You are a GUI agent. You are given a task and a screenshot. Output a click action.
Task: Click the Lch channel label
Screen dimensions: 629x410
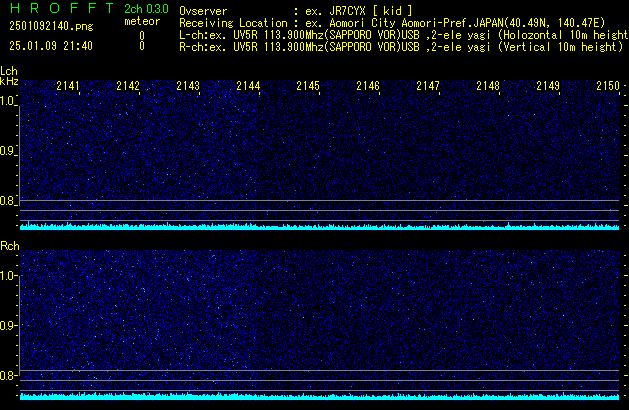coord(9,71)
